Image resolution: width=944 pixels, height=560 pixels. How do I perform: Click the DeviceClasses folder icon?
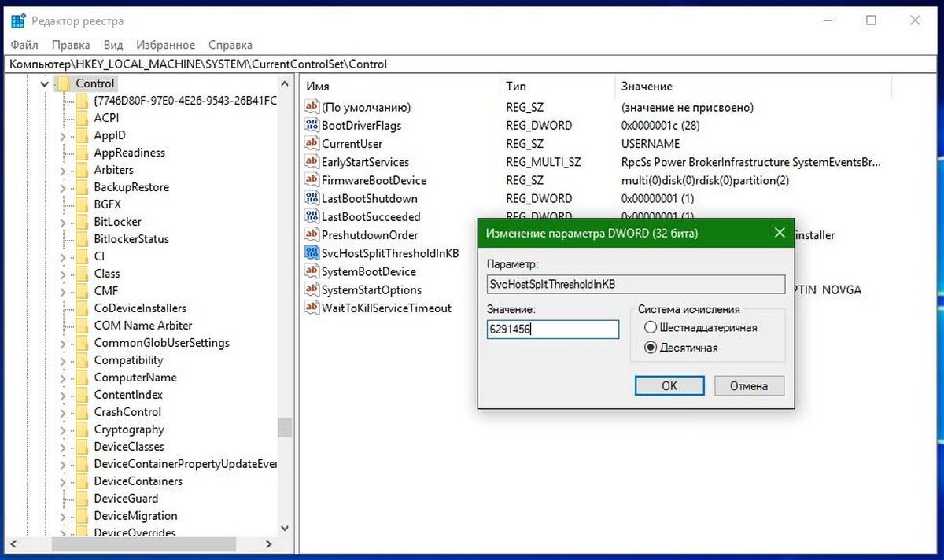tap(80, 447)
